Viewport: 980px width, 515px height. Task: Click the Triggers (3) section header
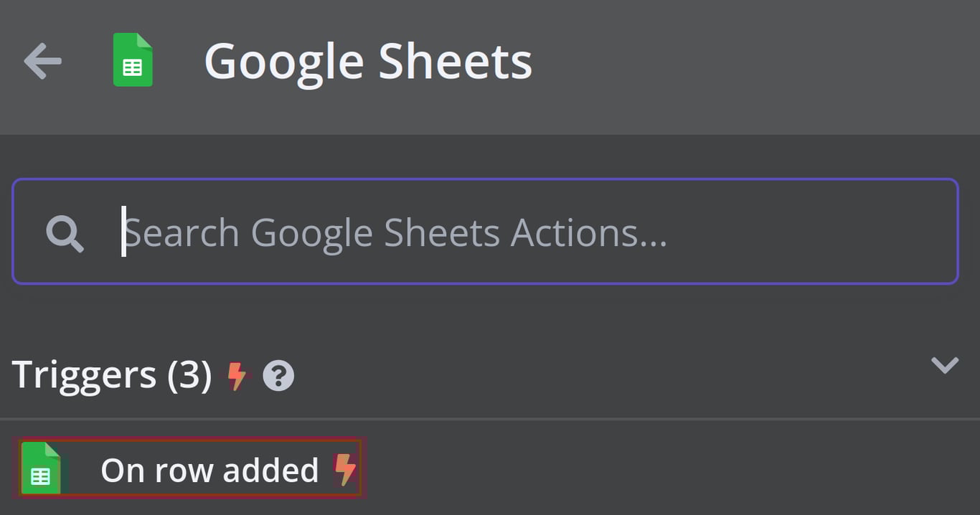(x=111, y=374)
